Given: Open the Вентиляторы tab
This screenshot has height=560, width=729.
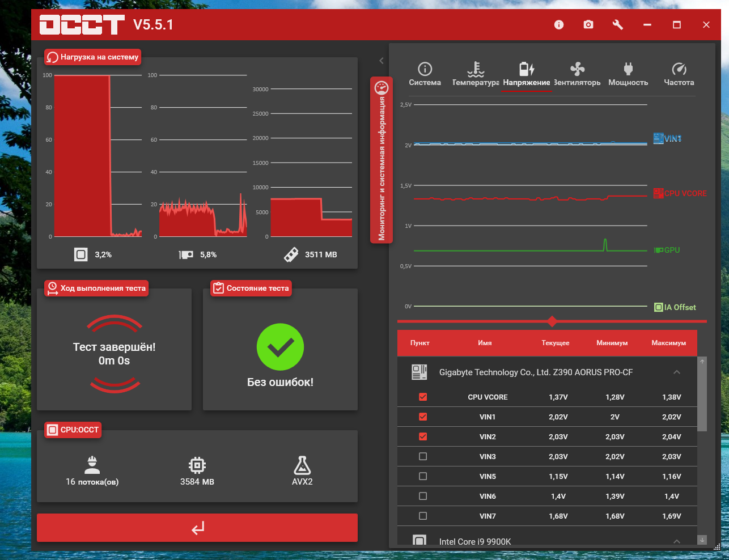Looking at the screenshot, I should click(577, 75).
